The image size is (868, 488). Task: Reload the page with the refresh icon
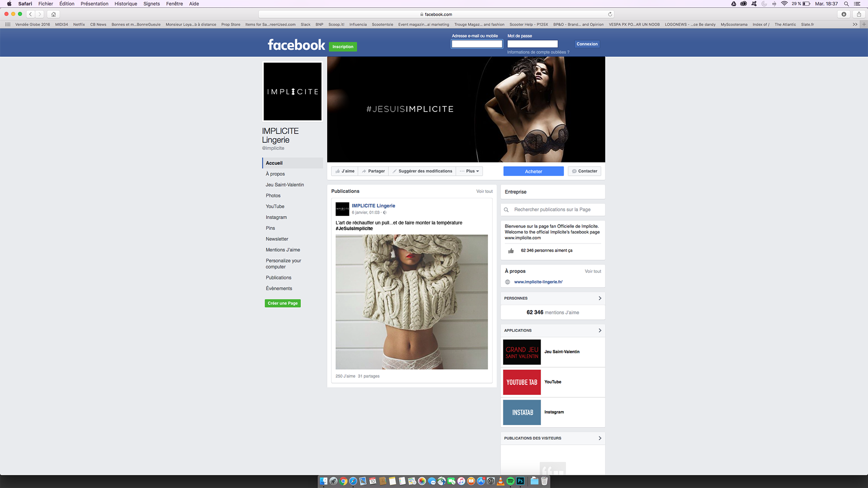click(610, 14)
